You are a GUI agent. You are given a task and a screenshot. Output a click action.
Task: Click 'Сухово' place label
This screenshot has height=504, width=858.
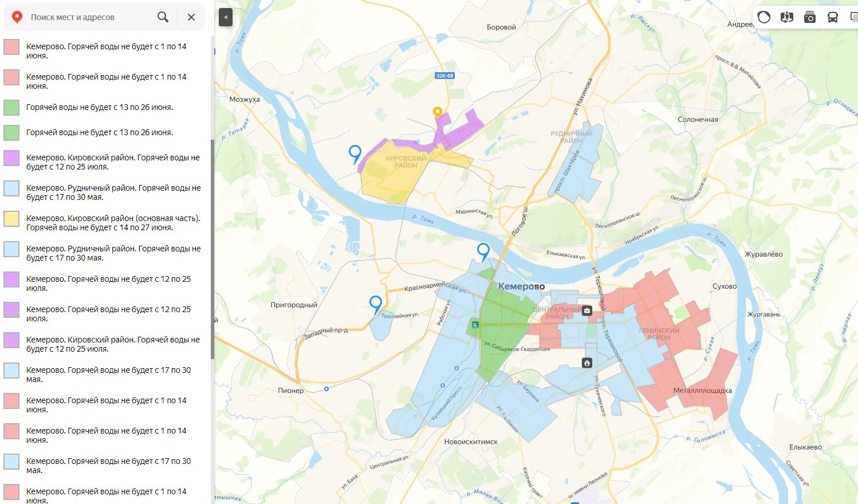click(725, 286)
